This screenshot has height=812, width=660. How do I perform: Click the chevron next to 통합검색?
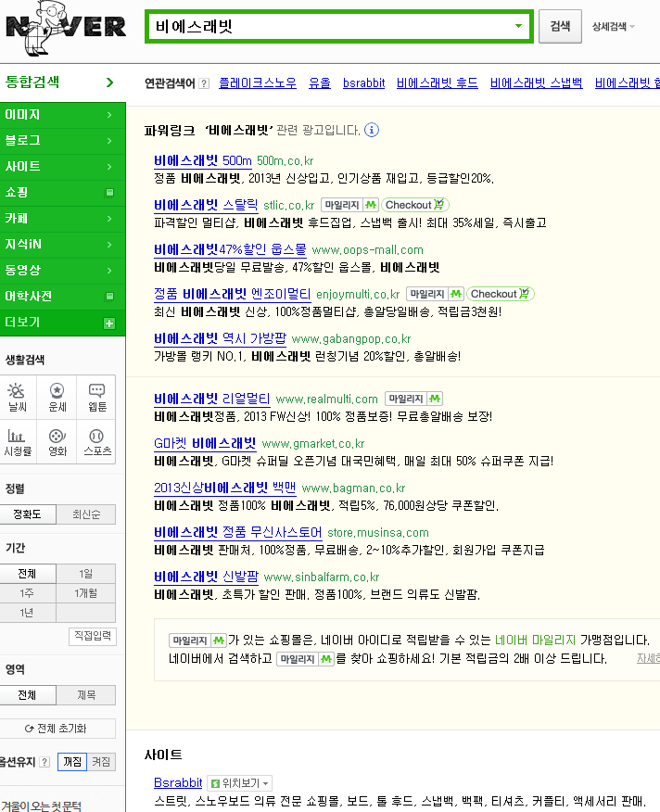(109, 82)
